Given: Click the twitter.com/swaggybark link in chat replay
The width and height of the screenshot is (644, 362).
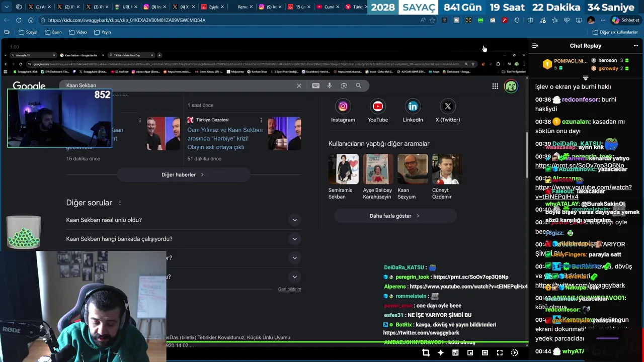Looking at the screenshot, I should click(x=580, y=285).
